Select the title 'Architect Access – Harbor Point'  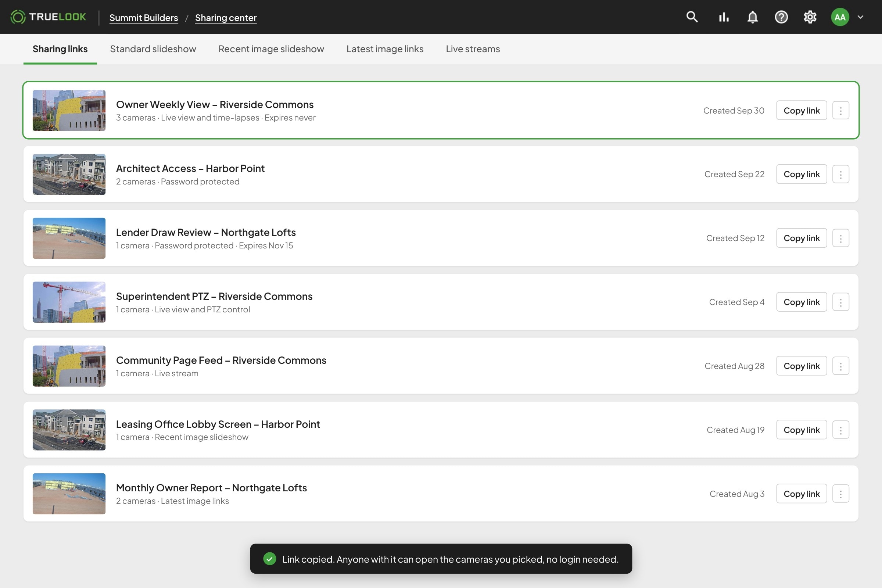(190, 168)
